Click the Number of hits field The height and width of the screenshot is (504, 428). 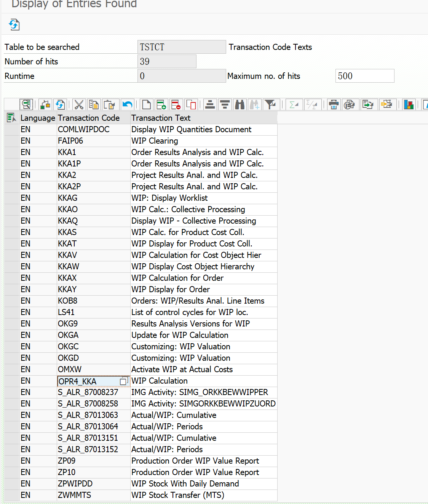(x=167, y=61)
